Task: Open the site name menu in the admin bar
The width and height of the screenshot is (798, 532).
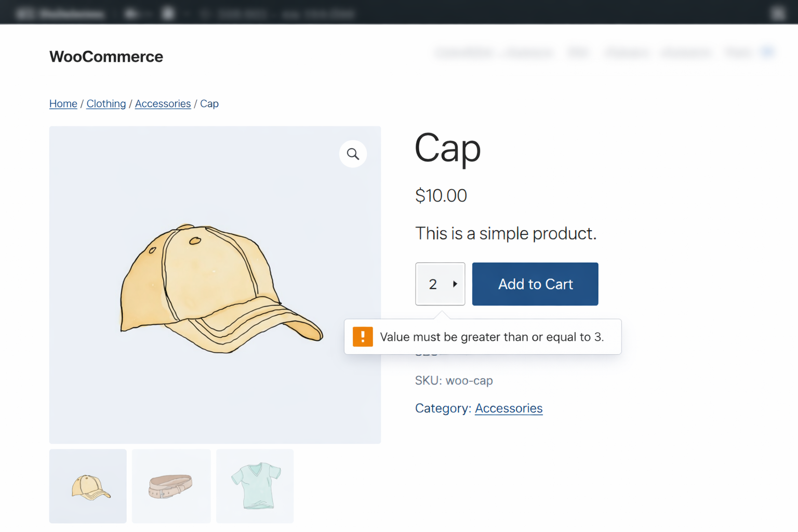Action: 68,12
